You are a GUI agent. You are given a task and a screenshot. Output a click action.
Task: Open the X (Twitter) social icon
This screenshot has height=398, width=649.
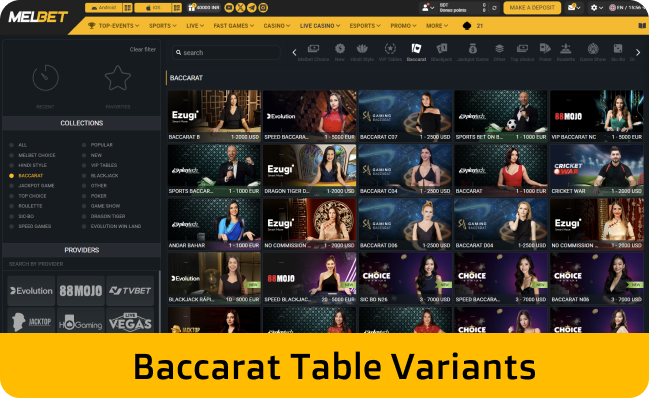240,7
